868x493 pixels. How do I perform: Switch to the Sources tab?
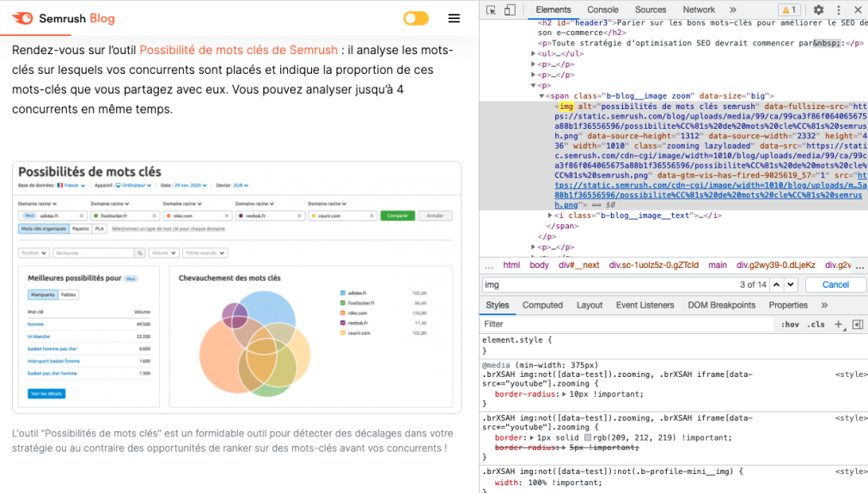pos(651,9)
